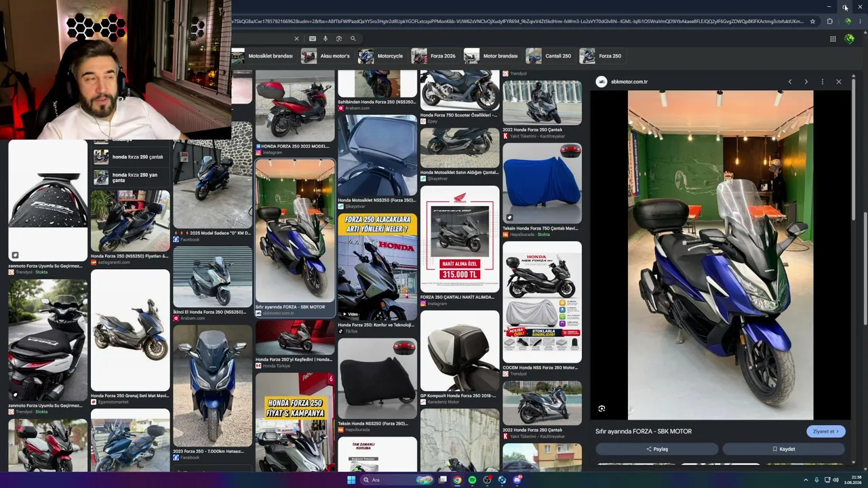This screenshot has width=868, height=488.
Task: Click the 'Paylaş' share button
Action: pos(656,449)
